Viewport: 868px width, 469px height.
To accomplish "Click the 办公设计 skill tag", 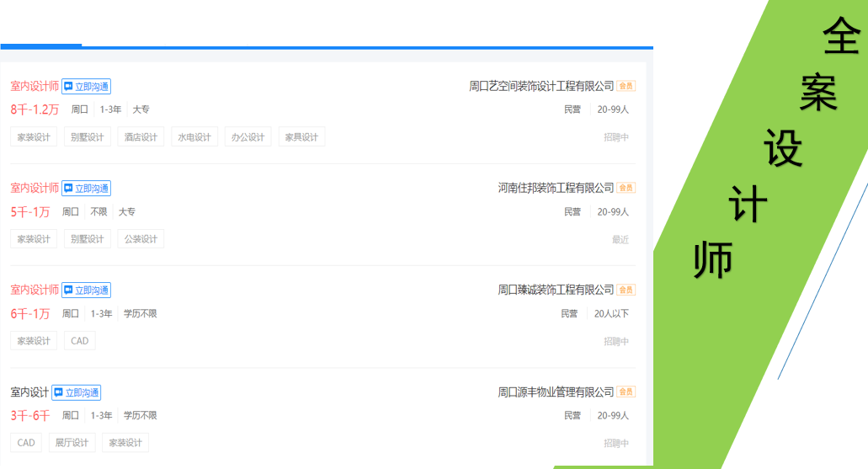I will point(248,137).
